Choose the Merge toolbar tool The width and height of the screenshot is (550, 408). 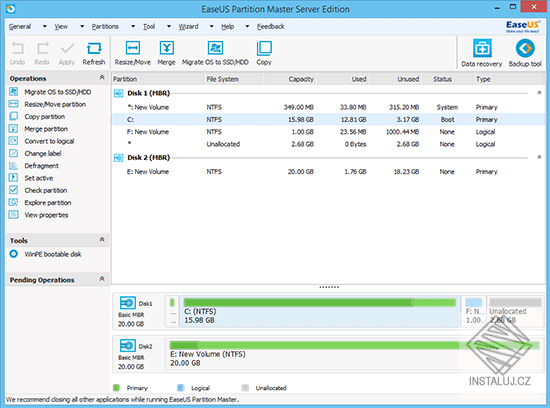[166, 53]
